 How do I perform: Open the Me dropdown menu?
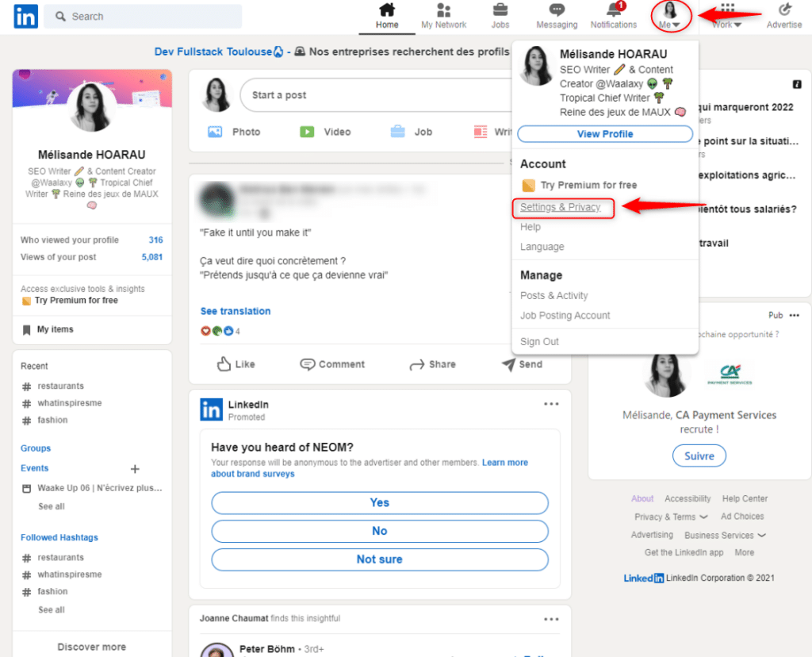pos(670,14)
